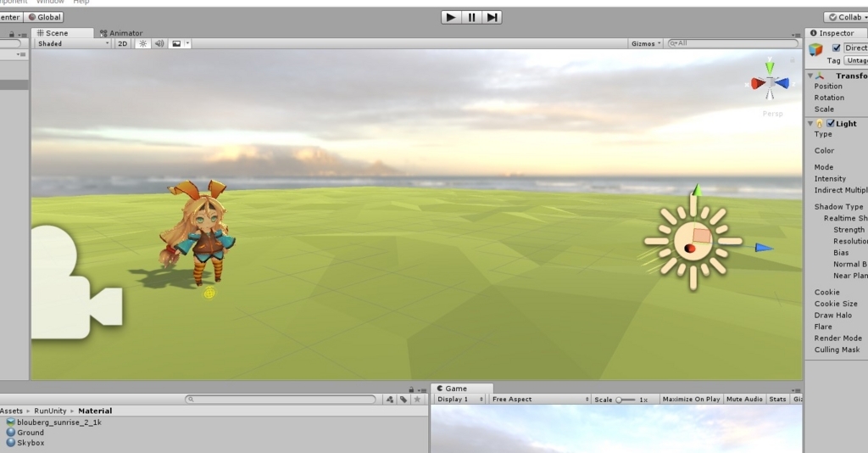Click the blue Z move arrow handle
This screenshot has width=868, height=453.
[x=764, y=248]
